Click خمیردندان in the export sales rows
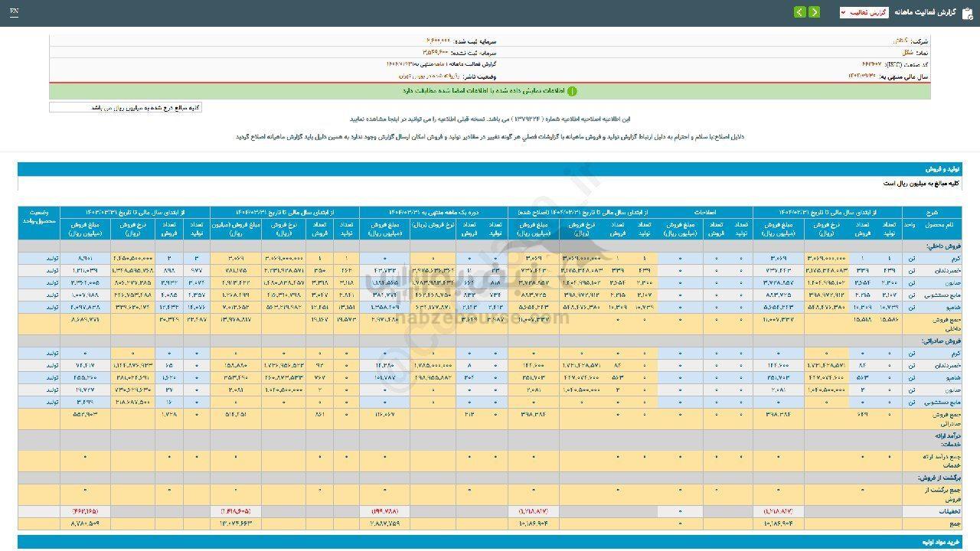The height and width of the screenshot is (551, 980). click(947, 366)
